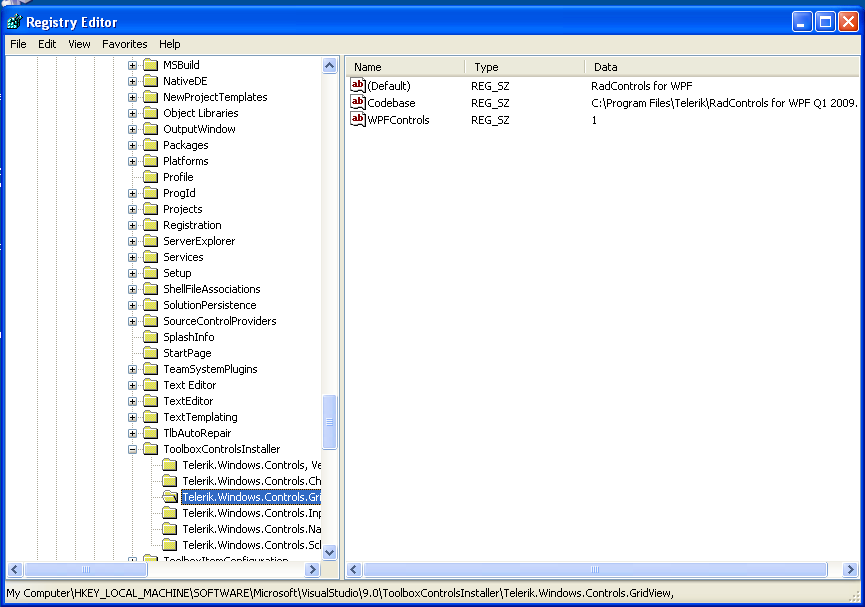
Task: Expand the ShellFileAssociations key
Action: 132,289
